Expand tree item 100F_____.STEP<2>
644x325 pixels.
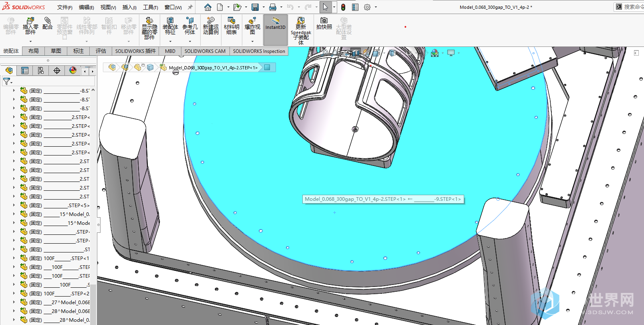click(14, 293)
